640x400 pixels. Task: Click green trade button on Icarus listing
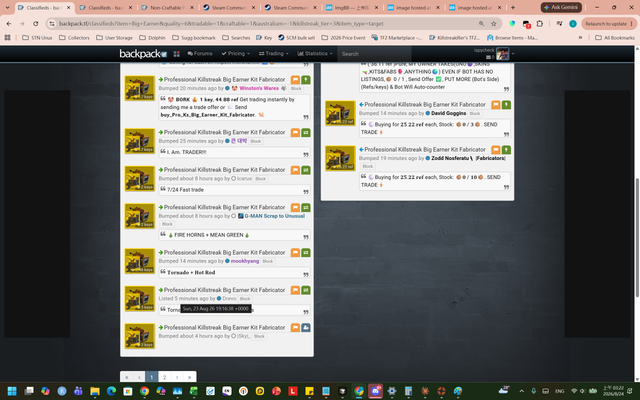[x=306, y=170]
